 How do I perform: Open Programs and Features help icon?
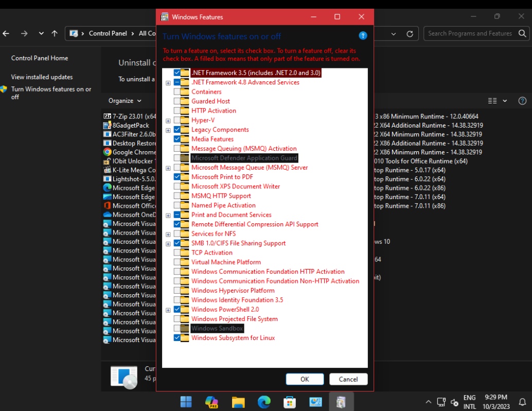click(522, 101)
